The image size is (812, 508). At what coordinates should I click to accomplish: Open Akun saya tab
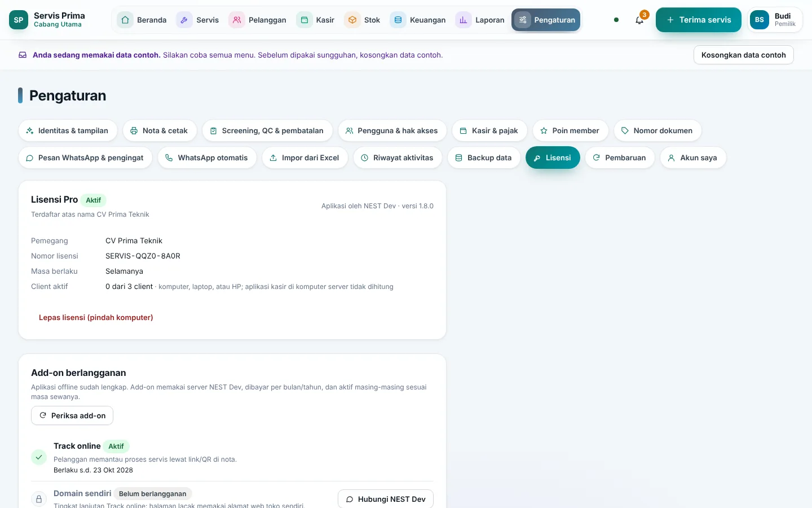pyautogui.click(x=693, y=157)
